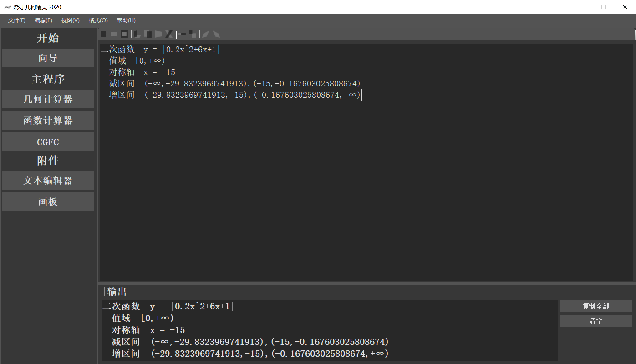Click the dark-framed square toolbar icon
This screenshot has height=364, width=636.
(124, 34)
